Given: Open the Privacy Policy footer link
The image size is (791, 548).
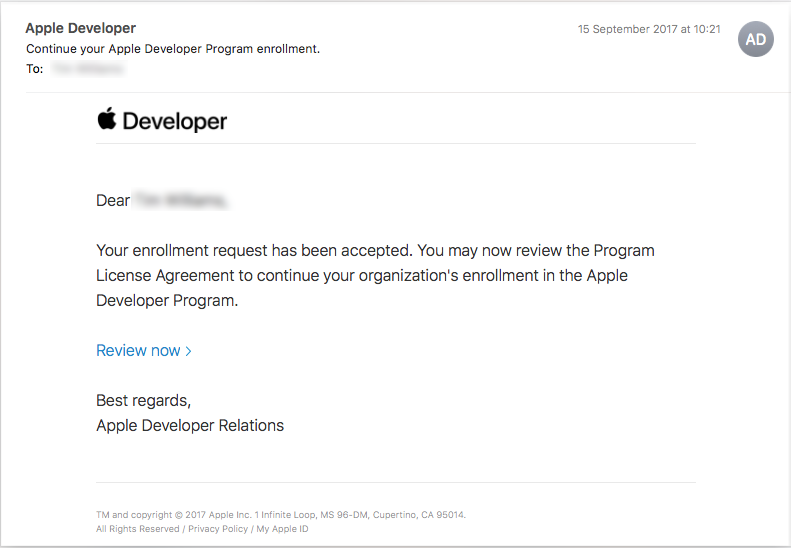Looking at the screenshot, I should click(x=218, y=529).
